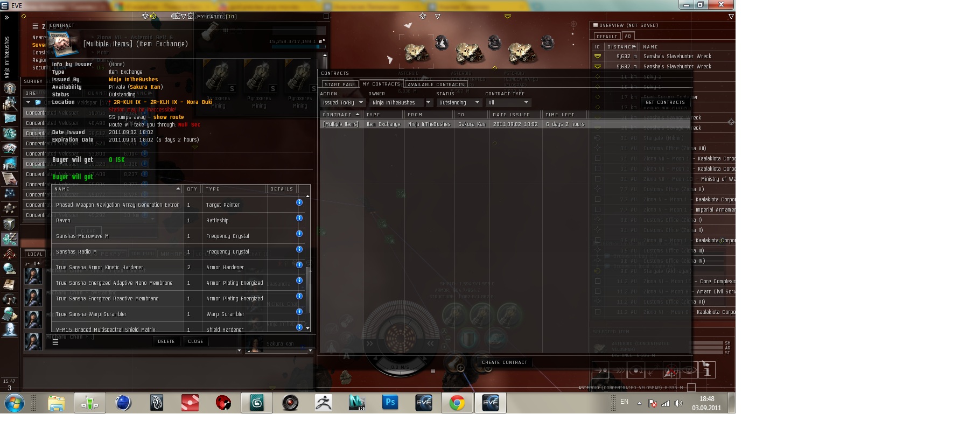Select the Local chat tab
This screenshot has height=428, width=980.
(35, 254)
